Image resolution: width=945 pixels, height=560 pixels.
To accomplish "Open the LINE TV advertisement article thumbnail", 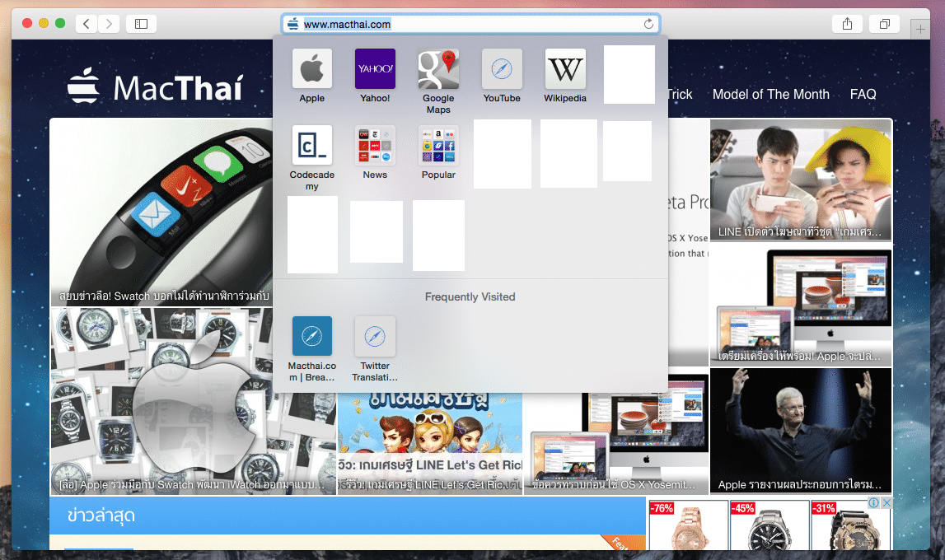I will [800, 180].
